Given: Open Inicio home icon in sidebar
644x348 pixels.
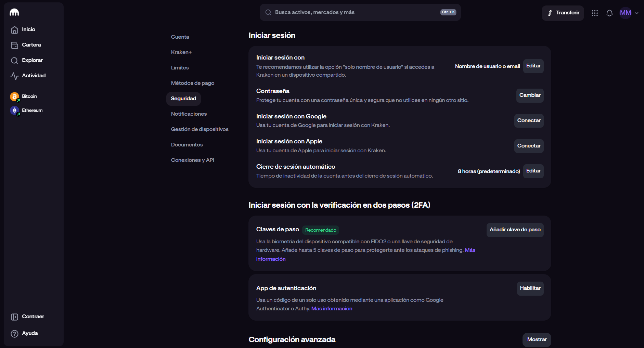Looking at the screenshot, I should click(14, 30).
